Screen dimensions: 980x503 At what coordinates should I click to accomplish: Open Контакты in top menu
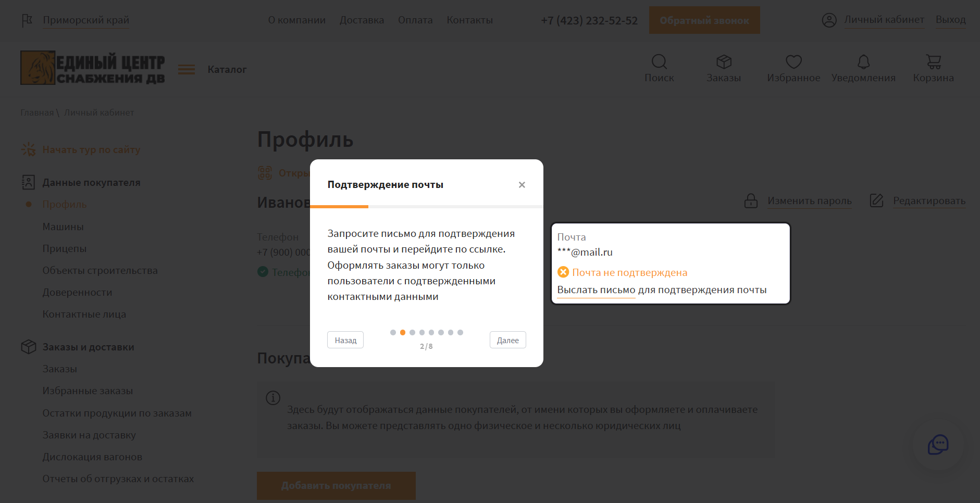coord(469,20)
